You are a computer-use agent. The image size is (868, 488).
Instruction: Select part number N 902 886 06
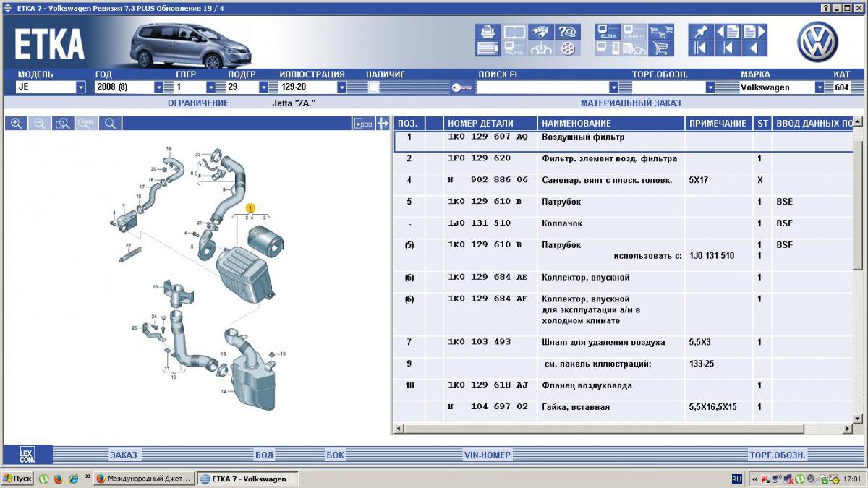point(488,180)
